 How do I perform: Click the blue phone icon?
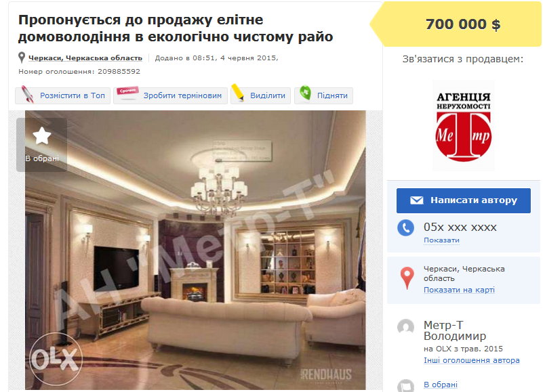(405, 227)
